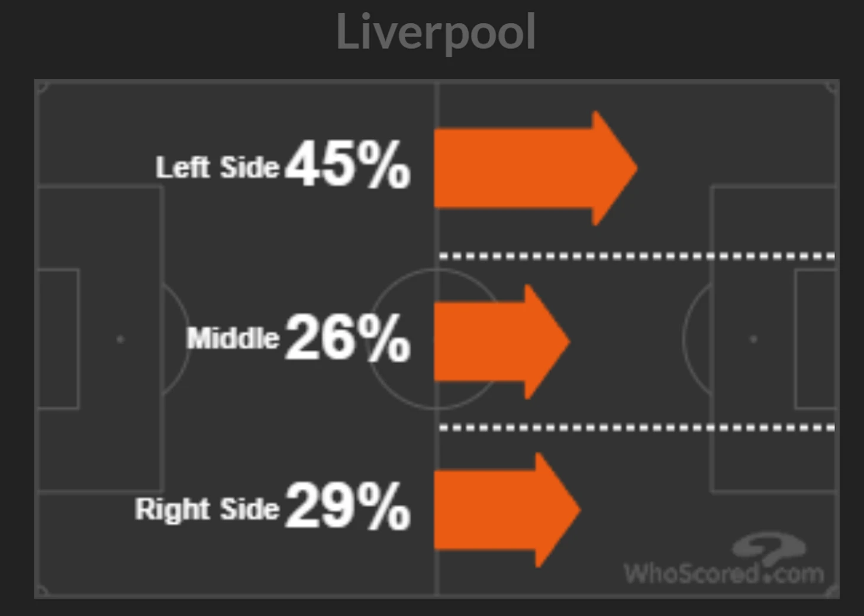The image size is (864, 616).
Task: Click the lower dotted zone divider
Action: tap(637, 427)
